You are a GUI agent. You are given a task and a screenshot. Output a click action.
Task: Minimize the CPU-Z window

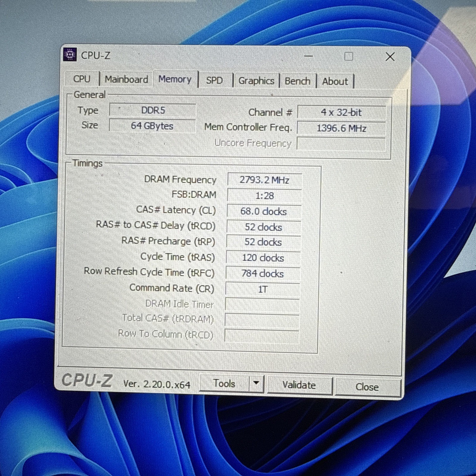click(309, 56)
